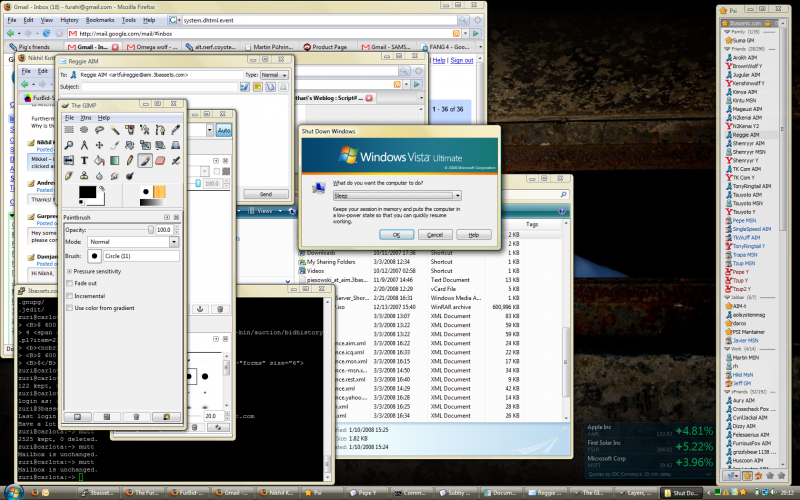Select the Eraser tool in GIMP
Image resolution: width=800 pixels, height=500 pixels.
pos(160,160)
